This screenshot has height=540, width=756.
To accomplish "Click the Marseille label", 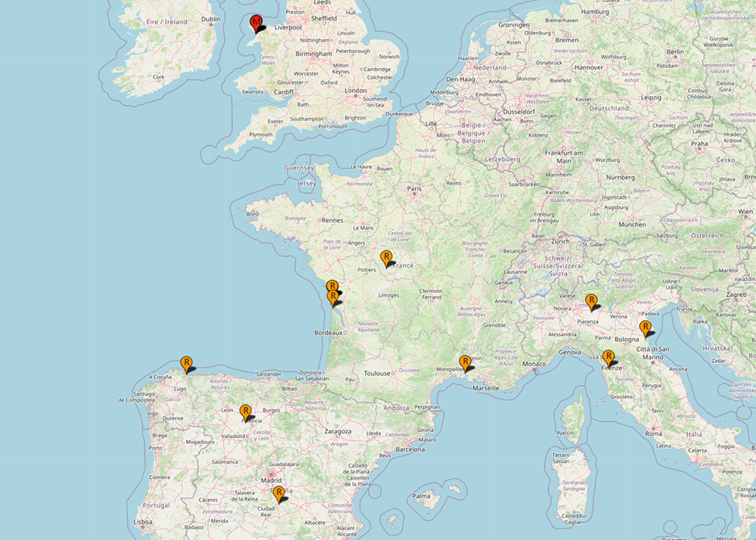I will (x=486, y=388).
